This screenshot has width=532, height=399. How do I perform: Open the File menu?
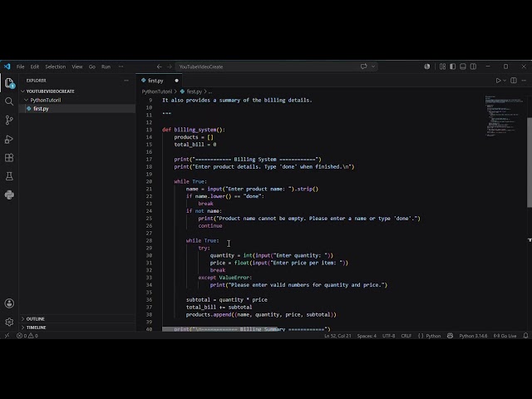tap(20, 66)
